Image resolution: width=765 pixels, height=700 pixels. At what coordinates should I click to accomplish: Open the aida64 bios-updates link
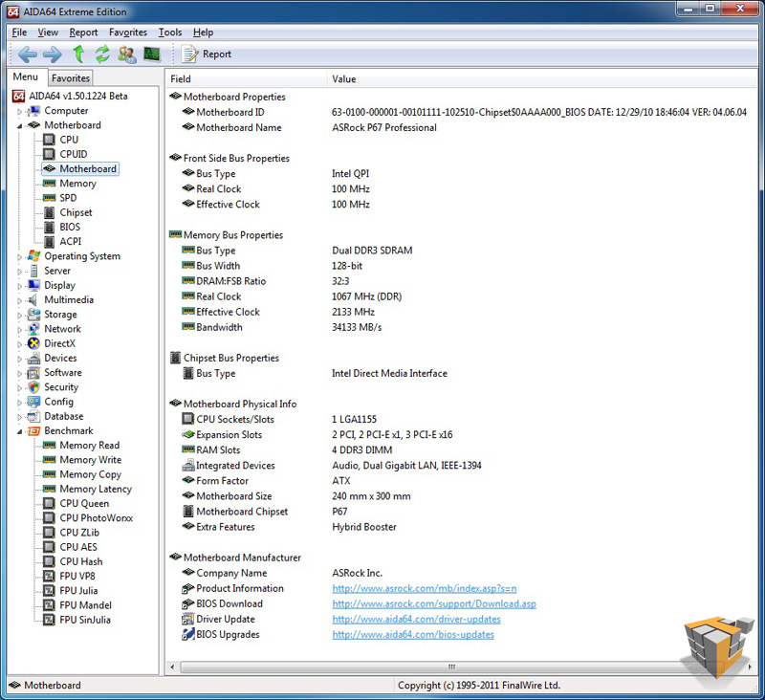(413, 635)
